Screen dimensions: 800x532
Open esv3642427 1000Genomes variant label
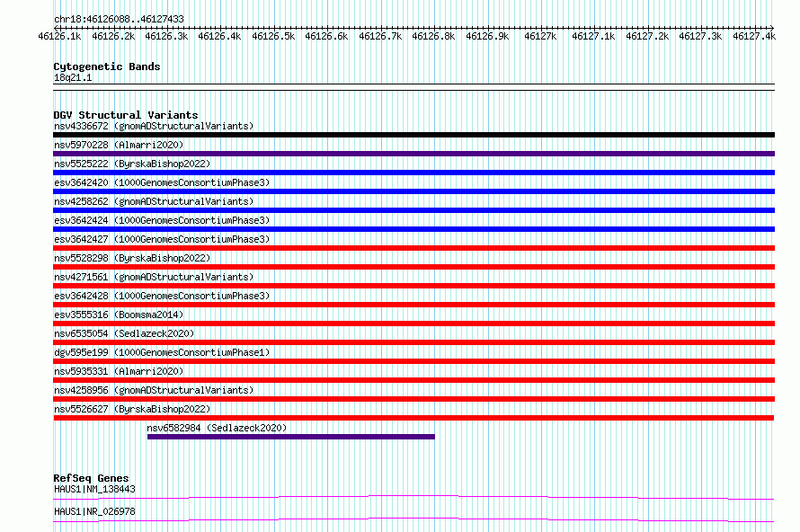(162, 239)
